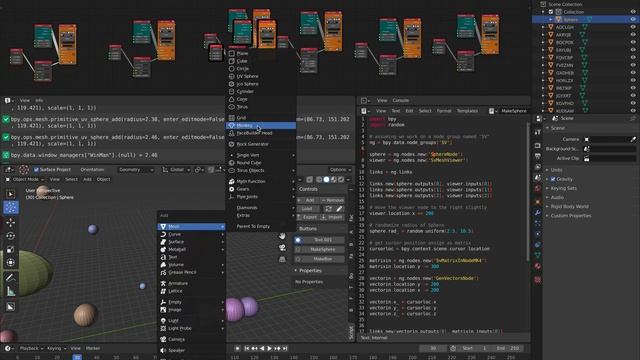The height and width of the screenshot is (360, 640).
Task: Activate the Move tool in the viewport toolbar
Action: pos(11,222)
